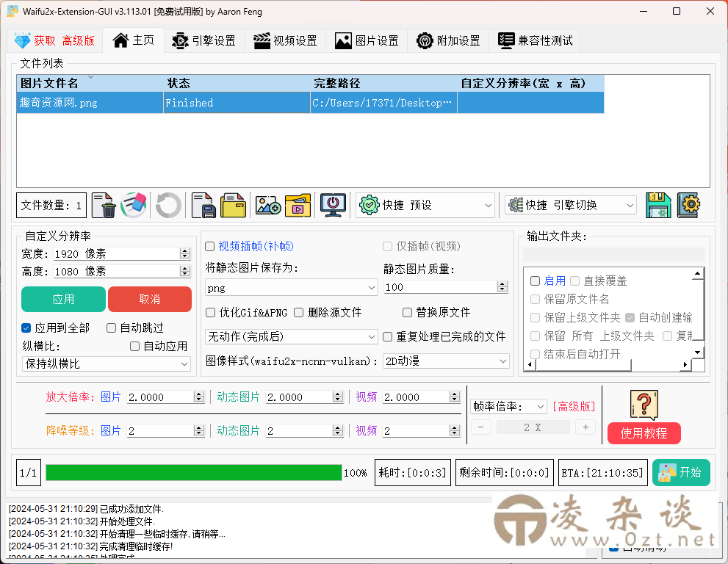Click the 完整路径 column header
Viewport: 728px width, 564px height.
click(383, 84)
